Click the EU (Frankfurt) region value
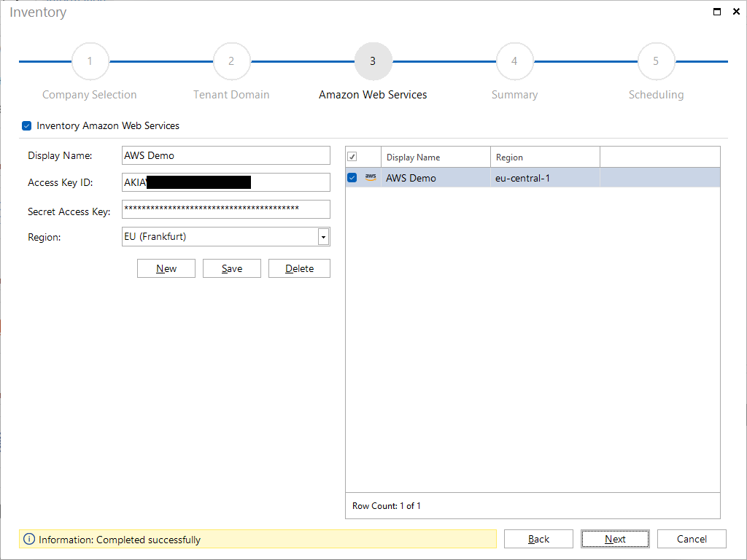 pos(155,237)
